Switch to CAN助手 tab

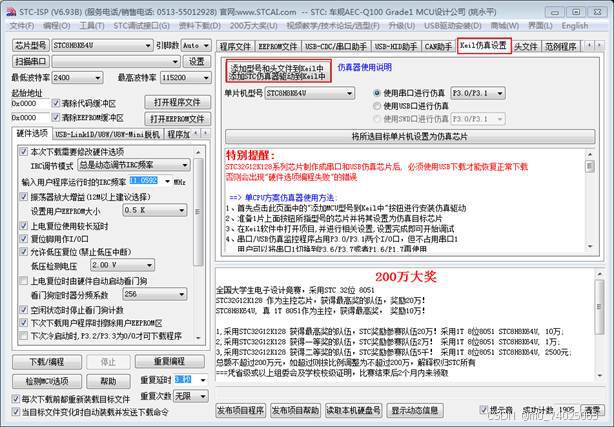[x=438, y=47]
